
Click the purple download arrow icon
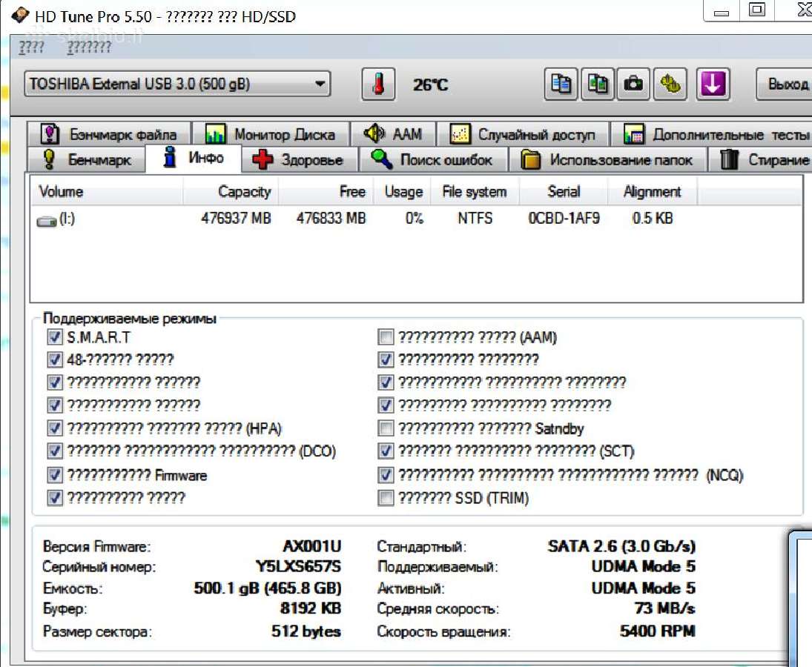(x=713, y=84)
